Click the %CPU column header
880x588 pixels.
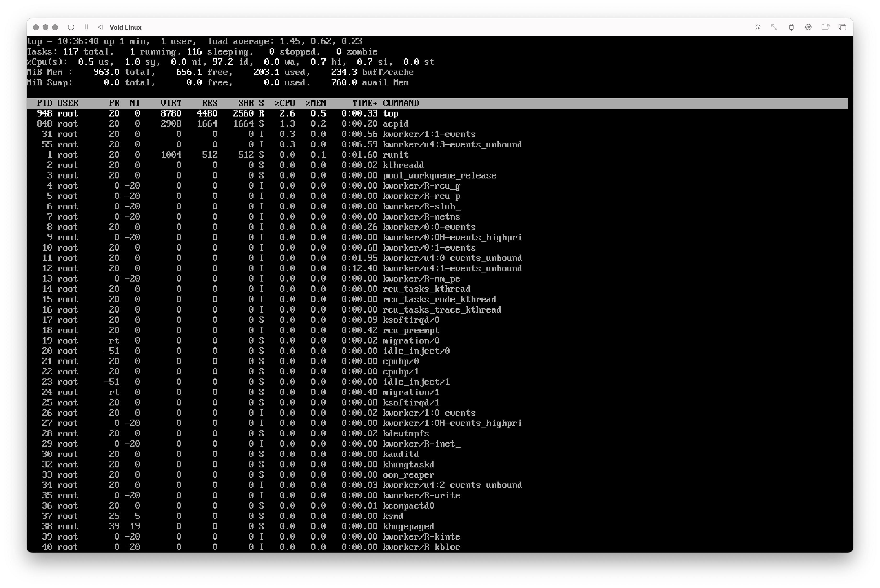[x=284, y=103]
